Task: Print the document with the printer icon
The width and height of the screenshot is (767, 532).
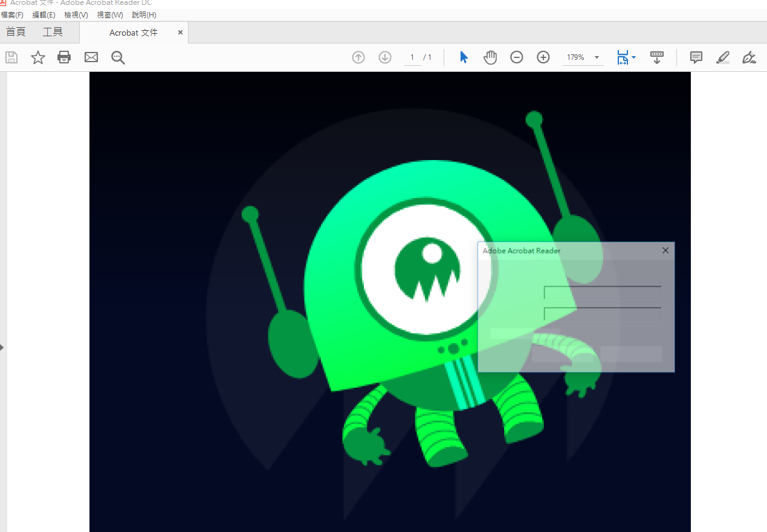Action: tap(64, 57)
